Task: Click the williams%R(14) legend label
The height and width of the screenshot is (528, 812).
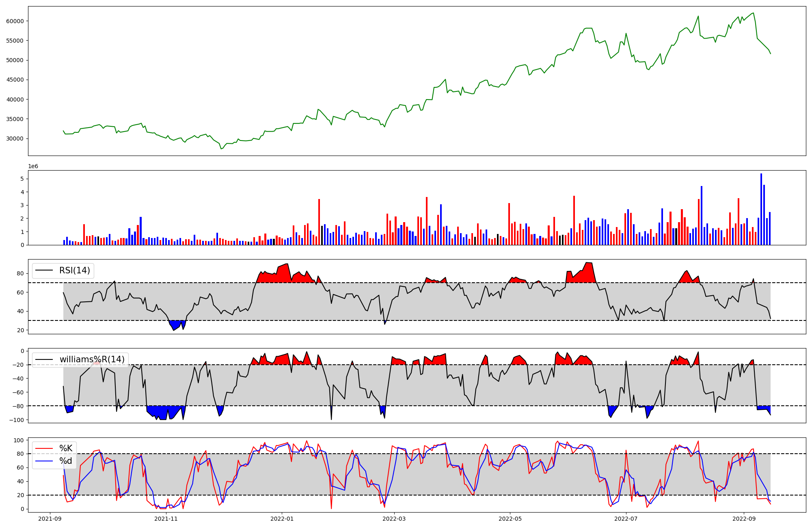Action: click(92, 359)
